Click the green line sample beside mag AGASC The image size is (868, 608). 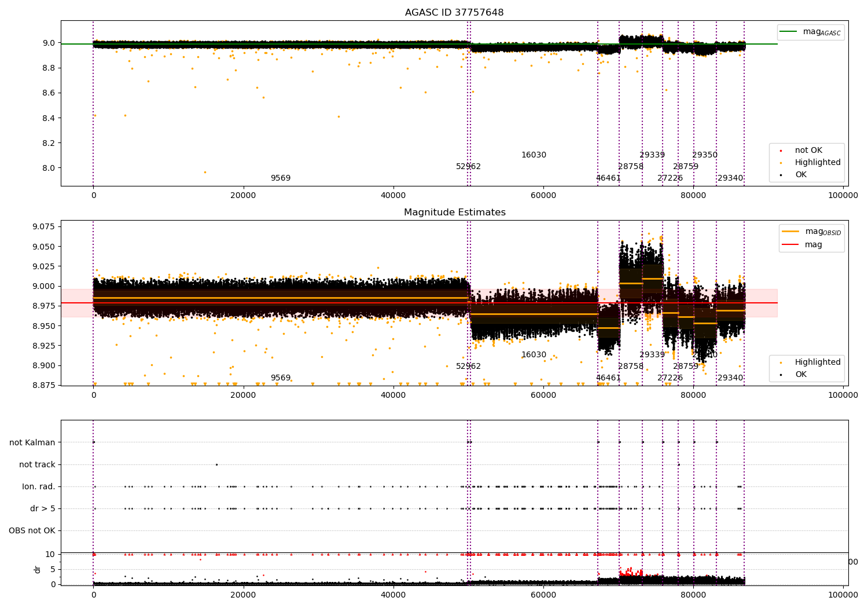(x=788, y=32)
